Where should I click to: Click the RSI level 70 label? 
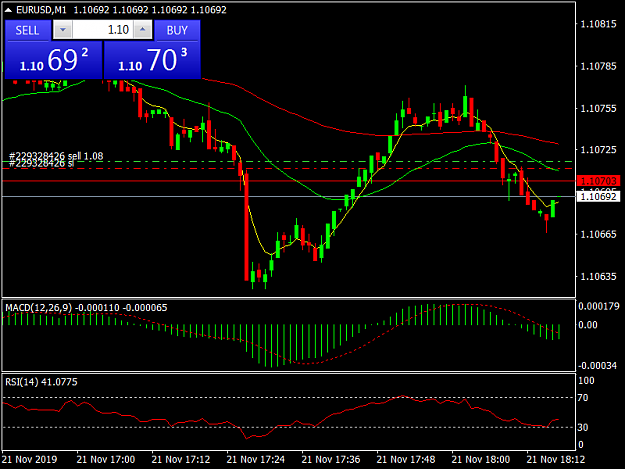point(583,398)
